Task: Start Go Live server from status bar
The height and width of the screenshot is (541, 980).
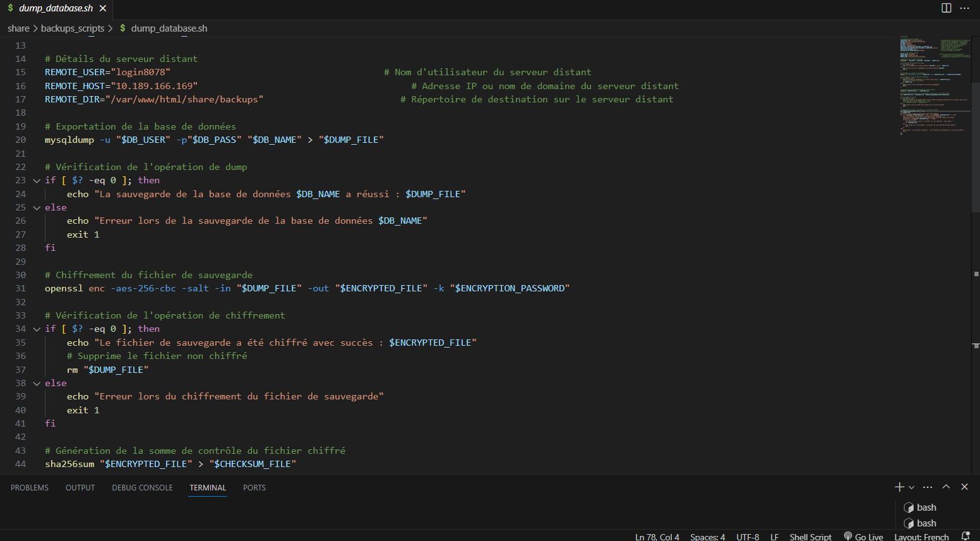Action: coord(864,537)
